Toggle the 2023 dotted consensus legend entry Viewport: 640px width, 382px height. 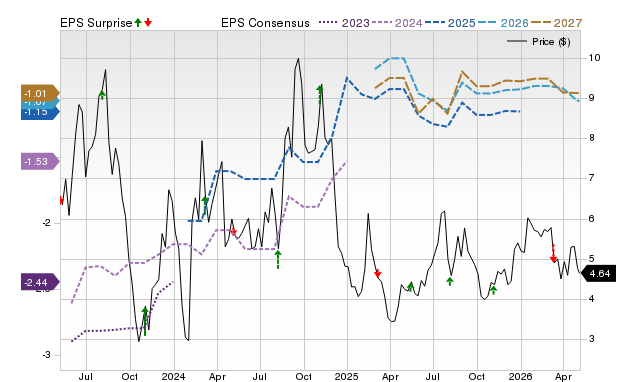pyautogui.click(x=344, y=23)
